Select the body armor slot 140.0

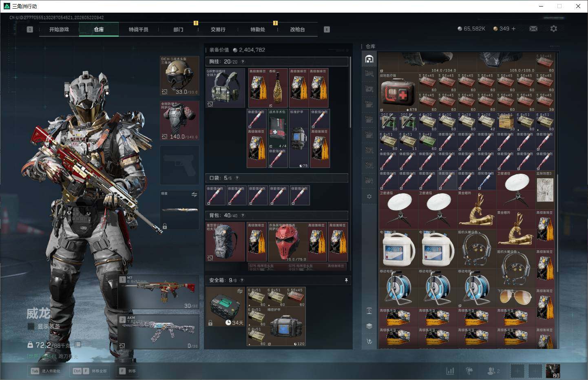tap(179, 120)
